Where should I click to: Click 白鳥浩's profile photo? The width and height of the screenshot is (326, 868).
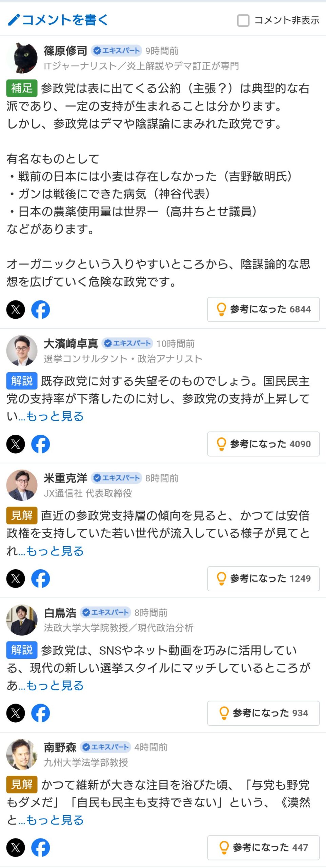[x=22, y=620]
